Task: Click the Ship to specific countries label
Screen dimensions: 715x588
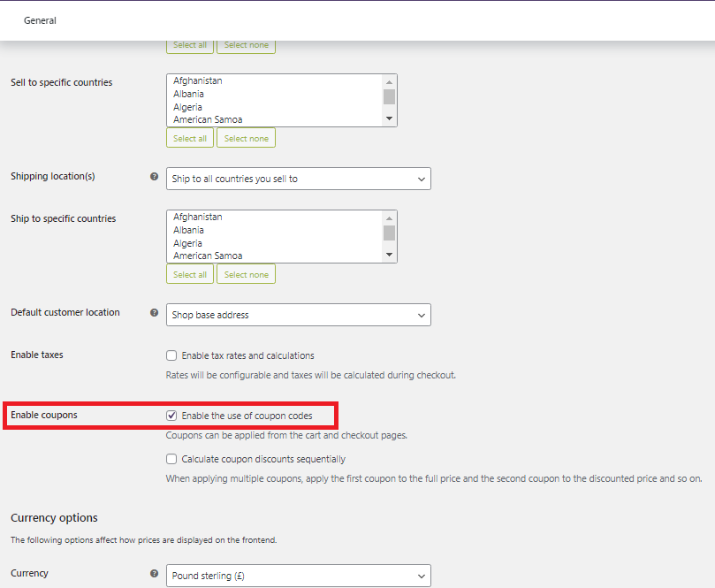Action: 64,218
